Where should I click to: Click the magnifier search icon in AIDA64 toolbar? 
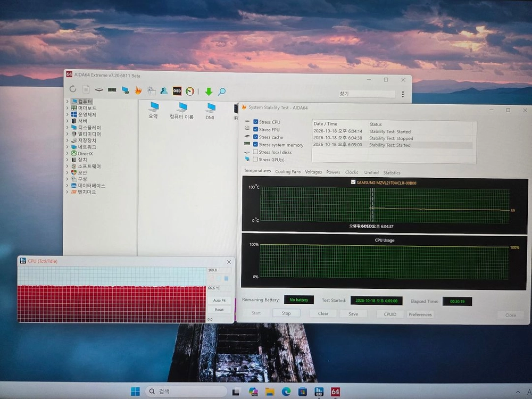click(221, 92)
